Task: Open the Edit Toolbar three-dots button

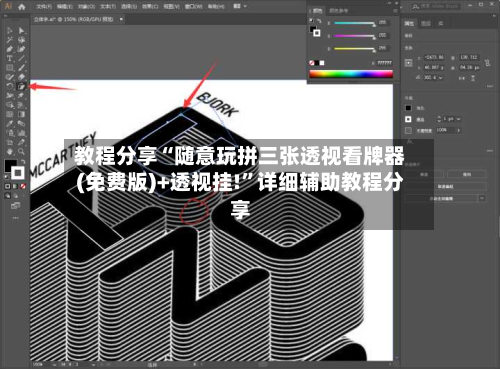Action: point(15,218)
